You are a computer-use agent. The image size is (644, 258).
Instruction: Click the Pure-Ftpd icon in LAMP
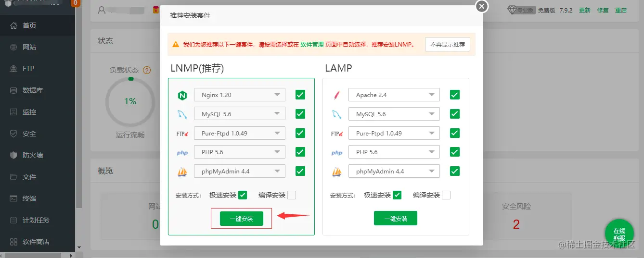pos(337,134)
